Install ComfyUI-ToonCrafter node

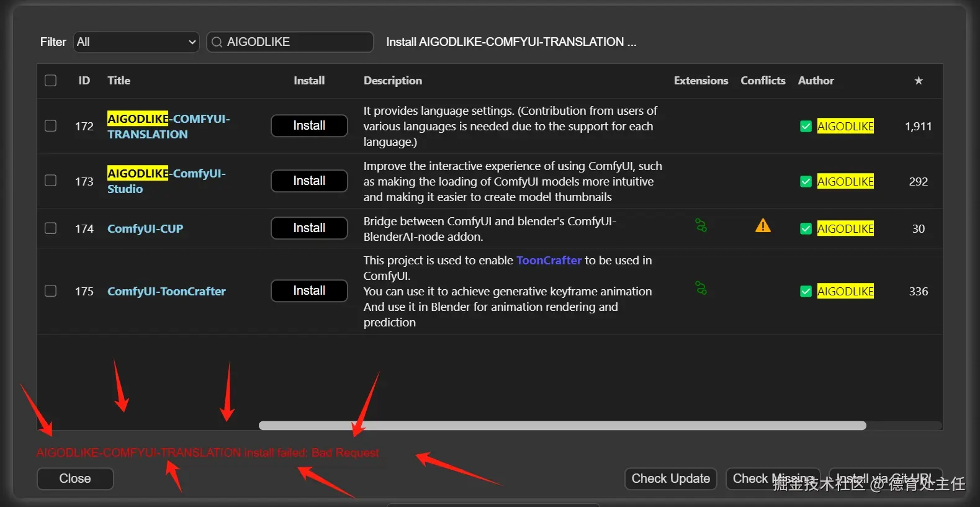point(309,290)
